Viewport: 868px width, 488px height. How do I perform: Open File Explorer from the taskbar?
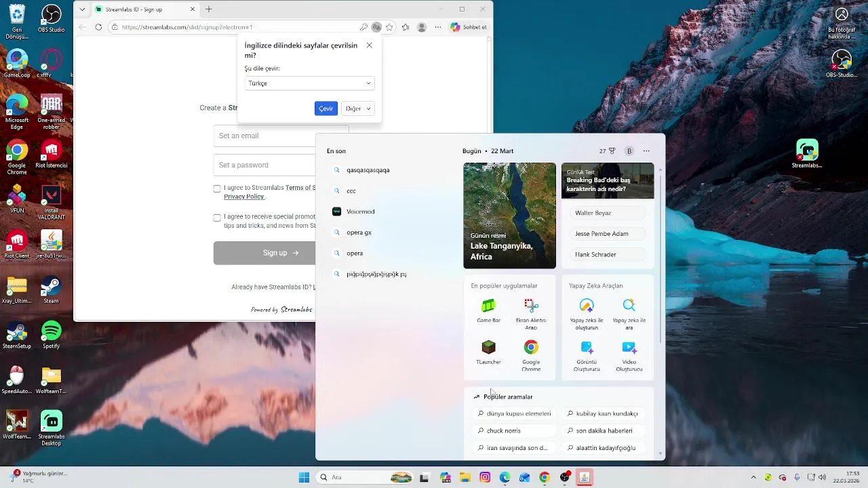coord(465,477)
